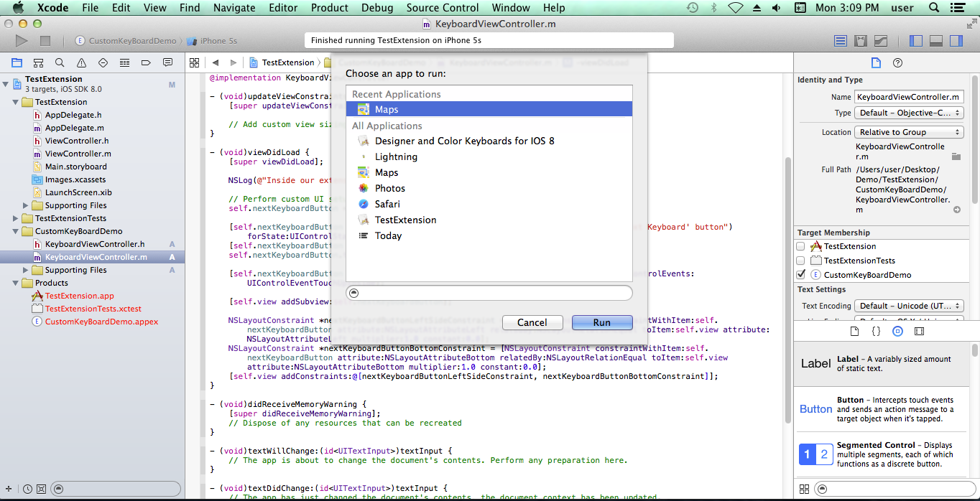Open the Editor menu
Viewport: 980px width, 501px height.
click(283, 8)
